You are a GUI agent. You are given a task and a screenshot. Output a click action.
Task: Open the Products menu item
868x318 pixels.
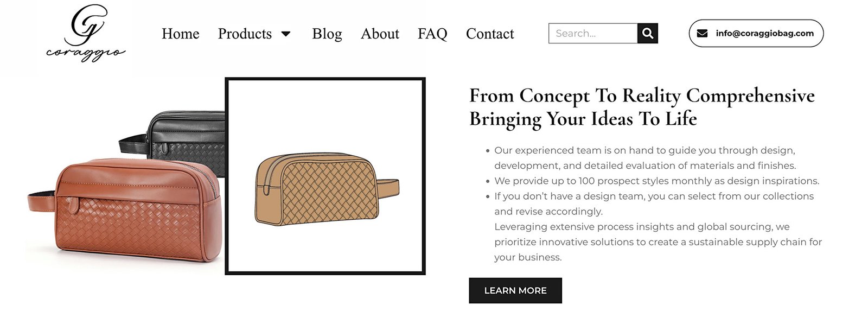click(245, 34)
